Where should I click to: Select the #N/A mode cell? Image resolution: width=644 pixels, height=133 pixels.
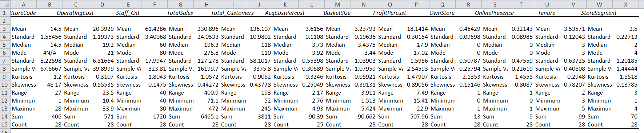[x=49, y=53]
